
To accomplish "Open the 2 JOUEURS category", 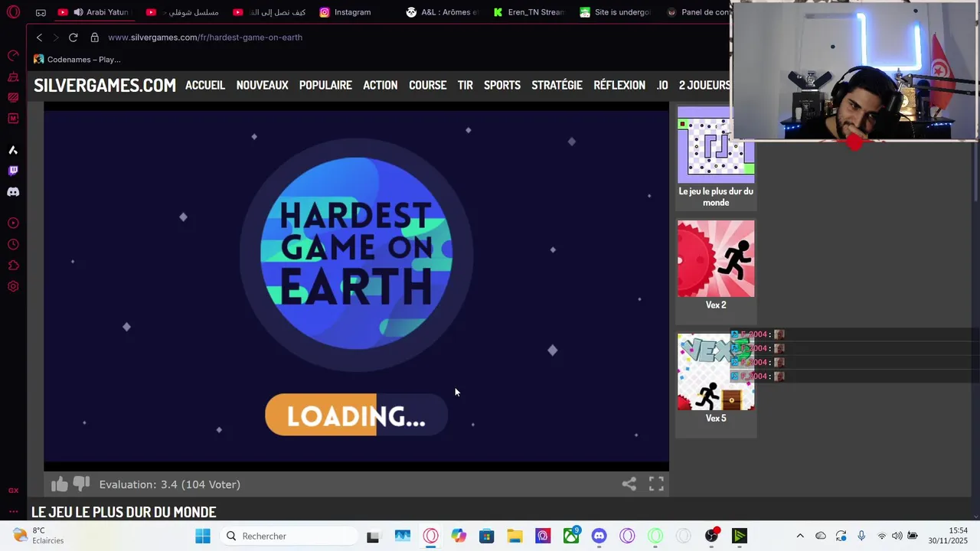I will click(x=704, y=85).
